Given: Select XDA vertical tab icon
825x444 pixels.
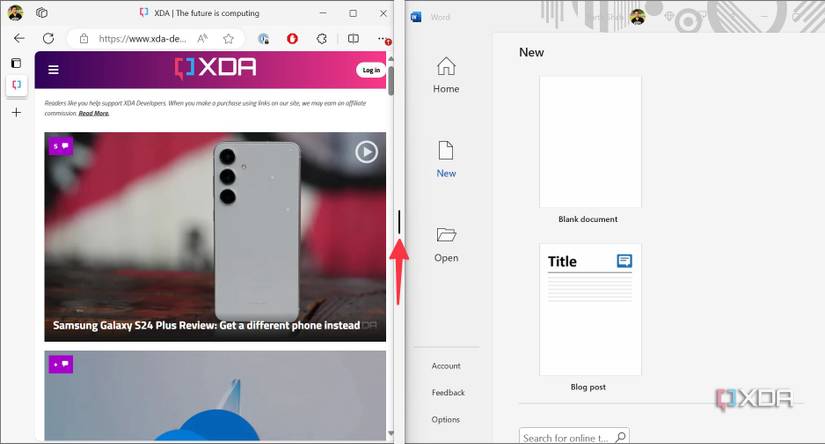Looking at the screenshot, I should tap(16, 85).
